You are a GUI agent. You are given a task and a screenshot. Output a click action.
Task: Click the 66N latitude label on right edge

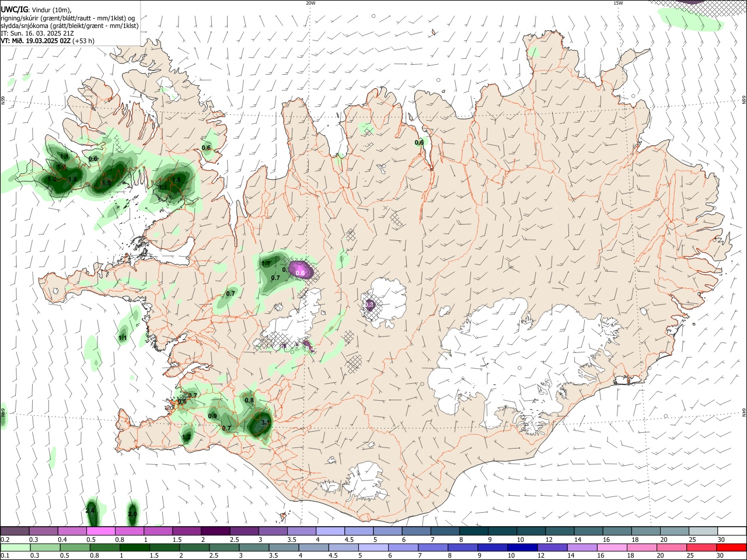point(744,100)
